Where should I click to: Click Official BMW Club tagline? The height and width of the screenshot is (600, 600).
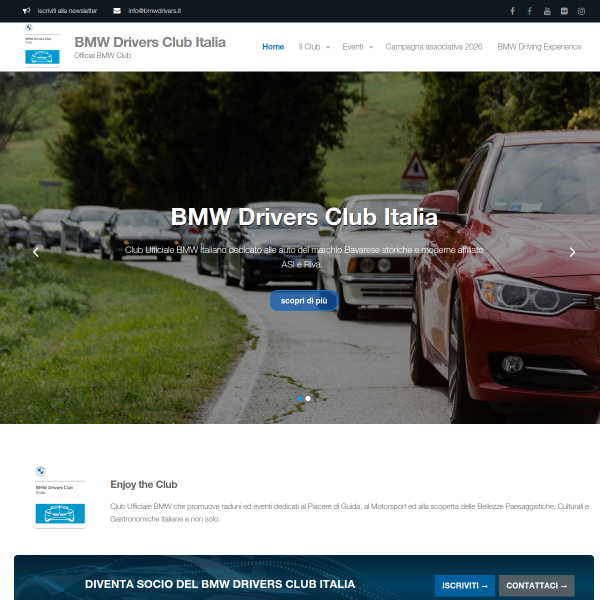coord(103,55)
